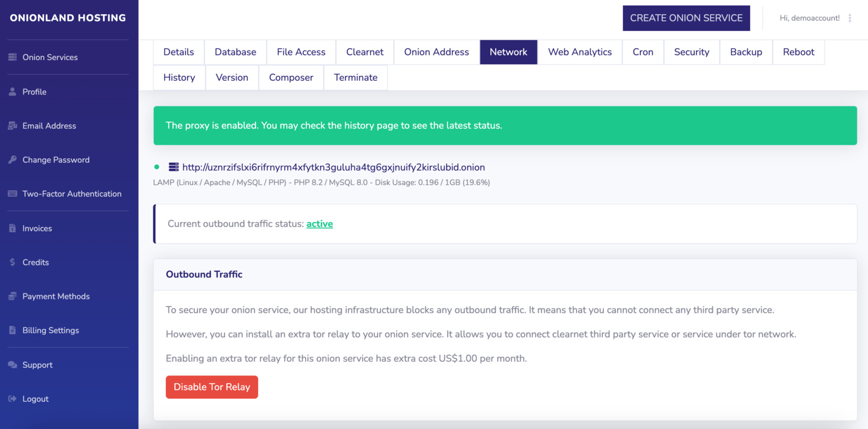Click the green status dot by the onion address
The image size is (868, 429).
157,167
